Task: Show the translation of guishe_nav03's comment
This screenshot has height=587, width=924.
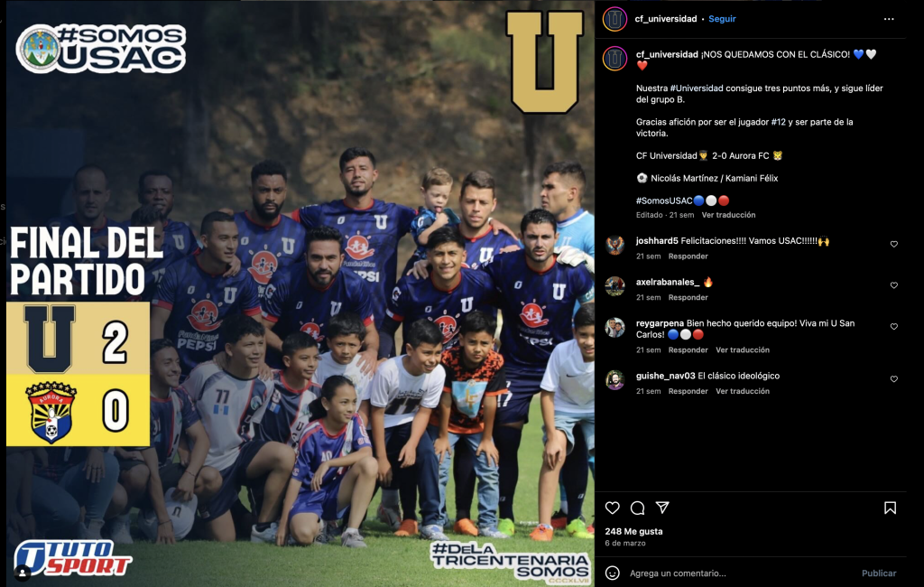Action: pyautogui.click(x=743, y=391)
